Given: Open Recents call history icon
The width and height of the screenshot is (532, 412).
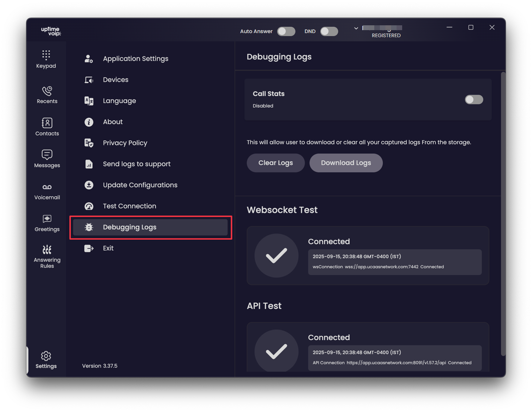Looking at the screenshot, I should pos(47,91).
